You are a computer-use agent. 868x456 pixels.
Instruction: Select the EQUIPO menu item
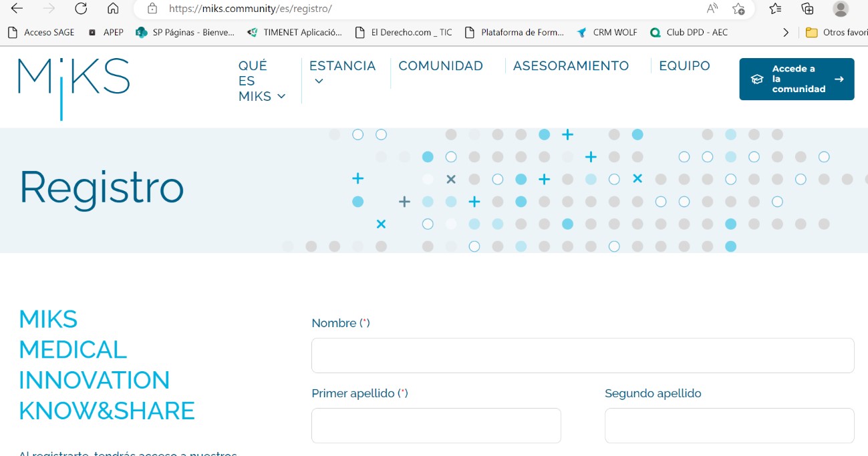[684, 65]
